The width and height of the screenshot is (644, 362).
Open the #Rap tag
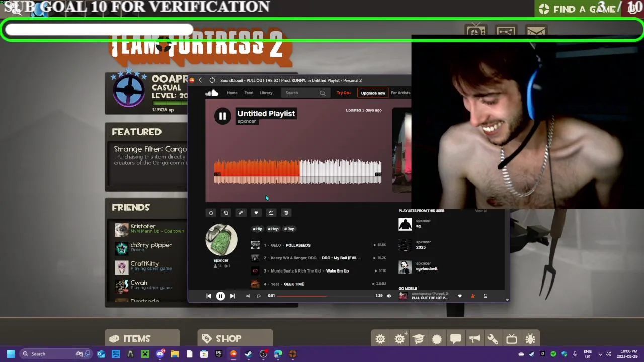[289, 229]
